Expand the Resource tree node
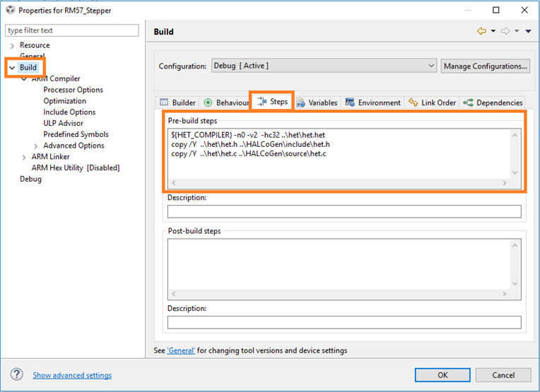The height and width of the screenshot is (392, 540). coord(12,45)
